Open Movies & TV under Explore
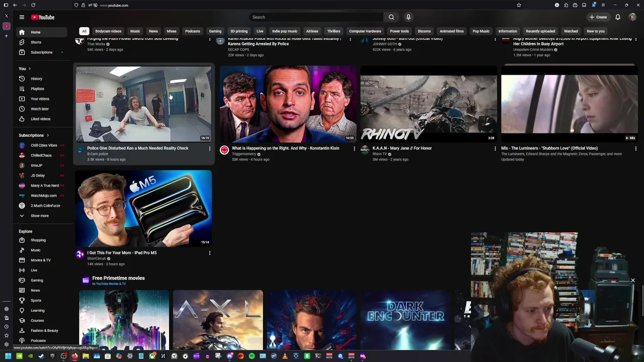Screen dimensions: 644x362 [x=40, y=260]
